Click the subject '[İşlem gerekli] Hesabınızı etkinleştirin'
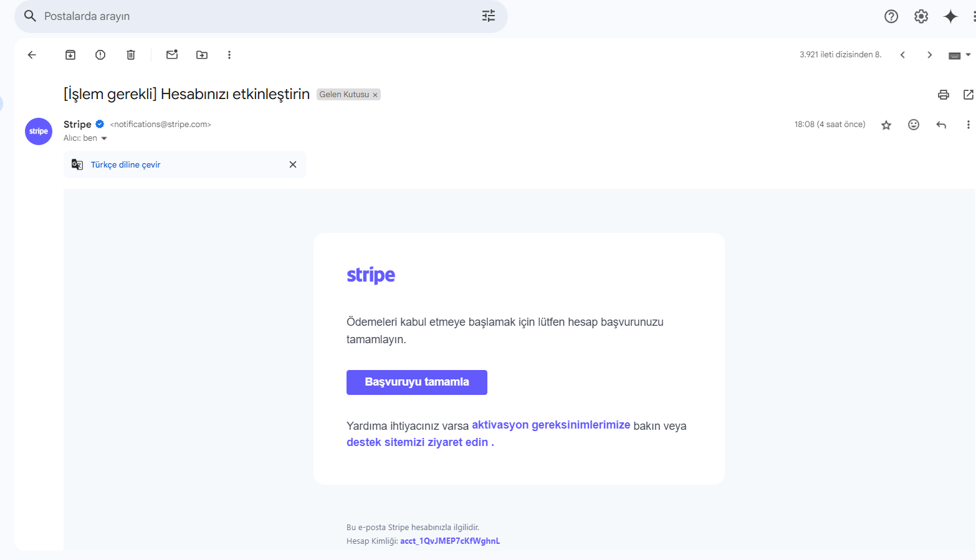This screenshot has width=976, height=560. 187,94
